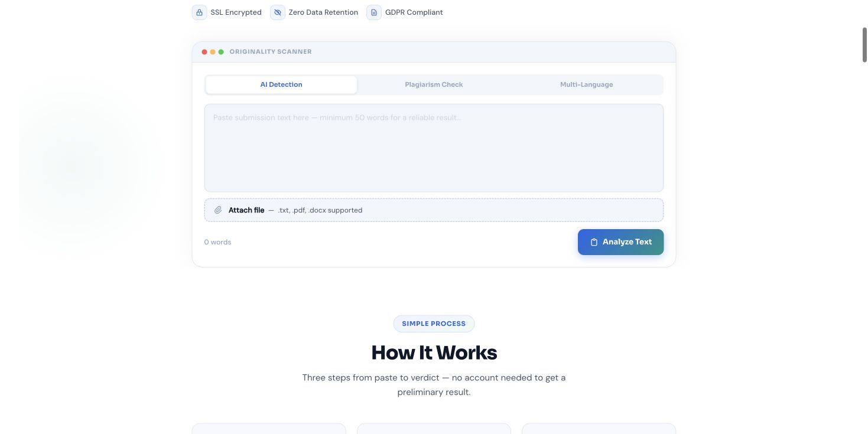Click the Analyze Text button label

tap(627, 242)
